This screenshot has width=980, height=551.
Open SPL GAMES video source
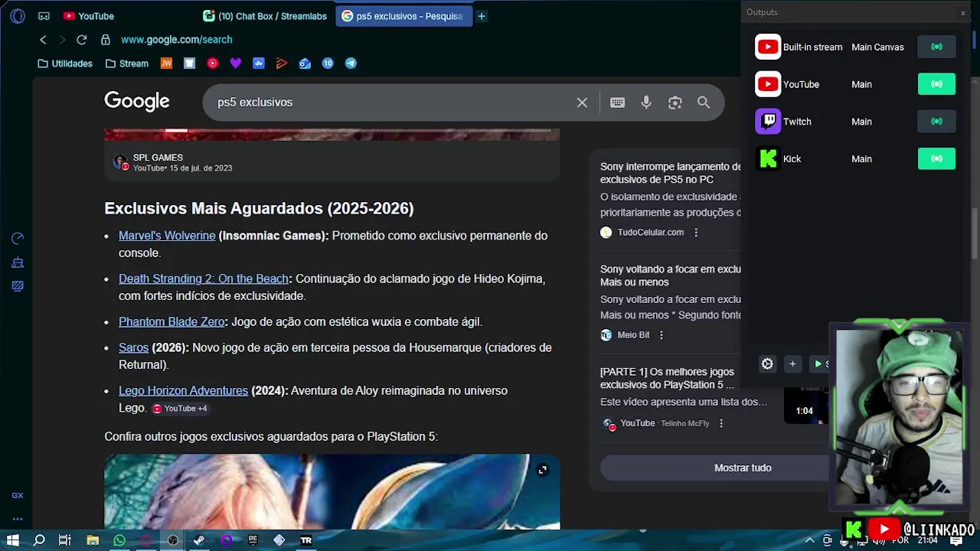[x=158, y=158]
